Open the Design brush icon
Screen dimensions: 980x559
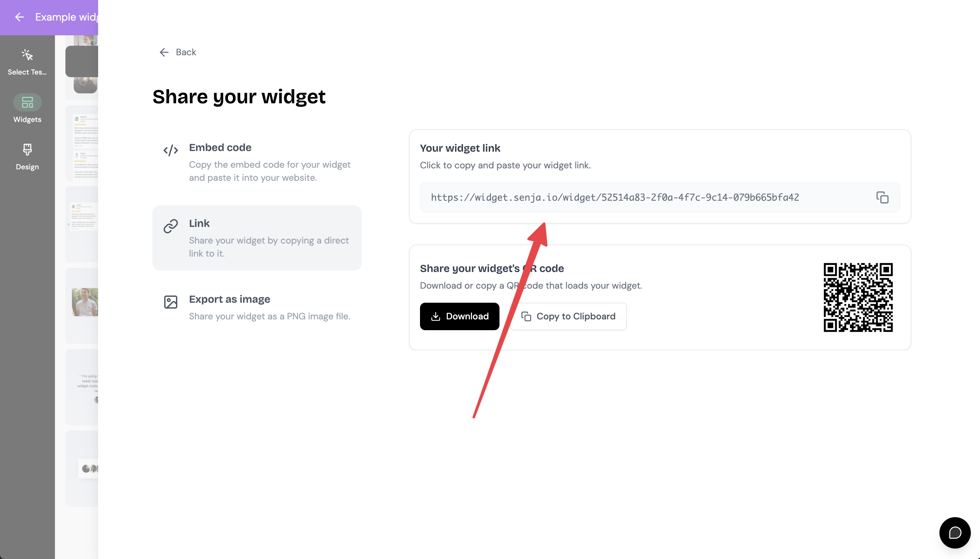(x=27, y=149)
